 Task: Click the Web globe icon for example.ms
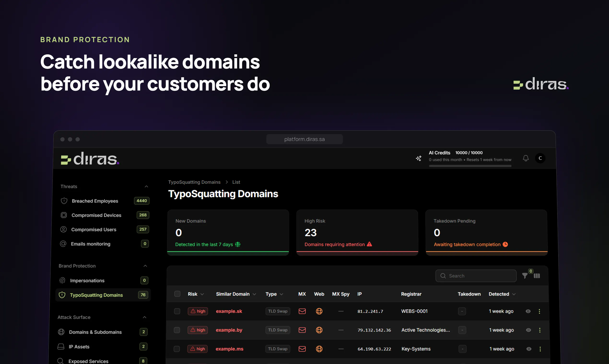tap(319, 349)
